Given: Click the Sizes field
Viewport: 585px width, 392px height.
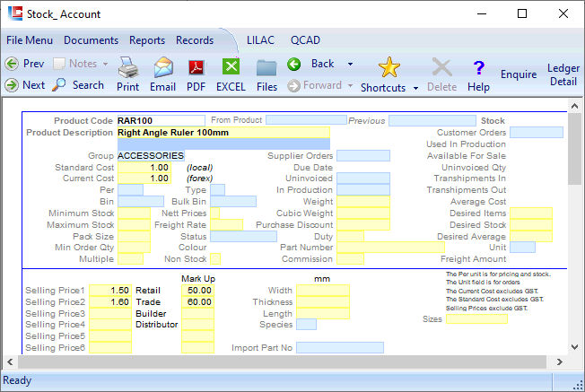Looking at the screenshot, I should click(x=476, y=319).
